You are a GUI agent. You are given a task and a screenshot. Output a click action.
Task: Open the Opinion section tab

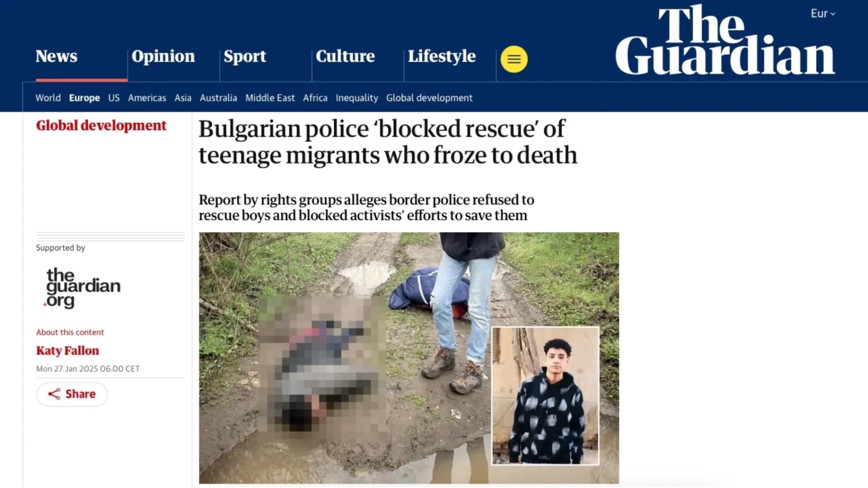[163, 56]
